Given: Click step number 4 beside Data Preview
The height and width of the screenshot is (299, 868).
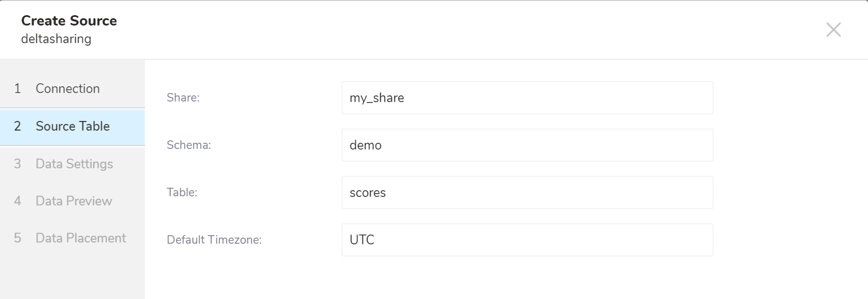Looking at the screenshot, I should (x=18, y=201).
